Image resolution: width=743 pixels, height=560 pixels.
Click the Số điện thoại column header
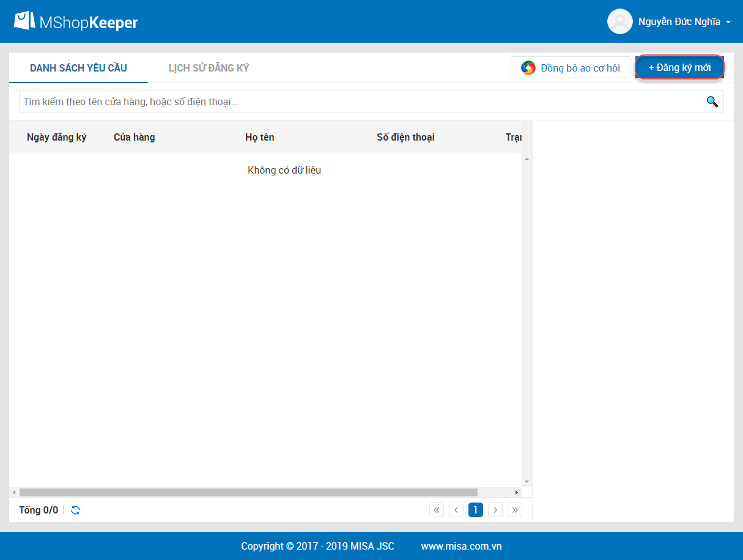click(405, 137)
